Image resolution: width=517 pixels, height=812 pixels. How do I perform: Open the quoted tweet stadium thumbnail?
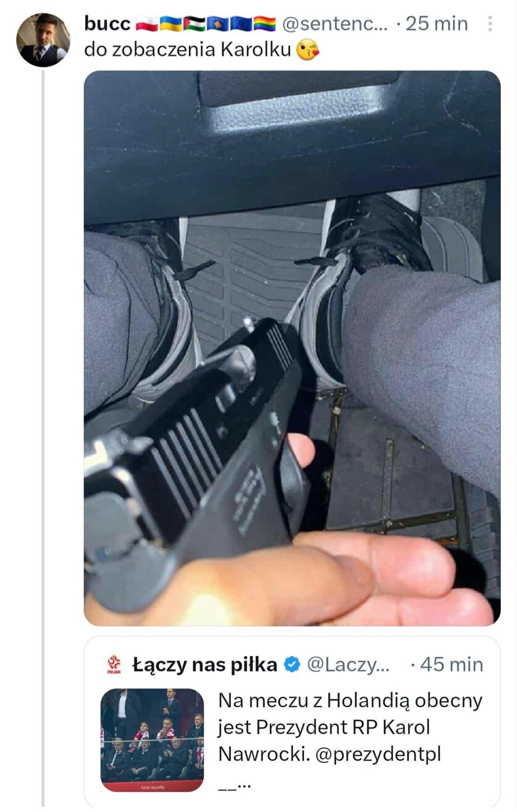[152, 740]
